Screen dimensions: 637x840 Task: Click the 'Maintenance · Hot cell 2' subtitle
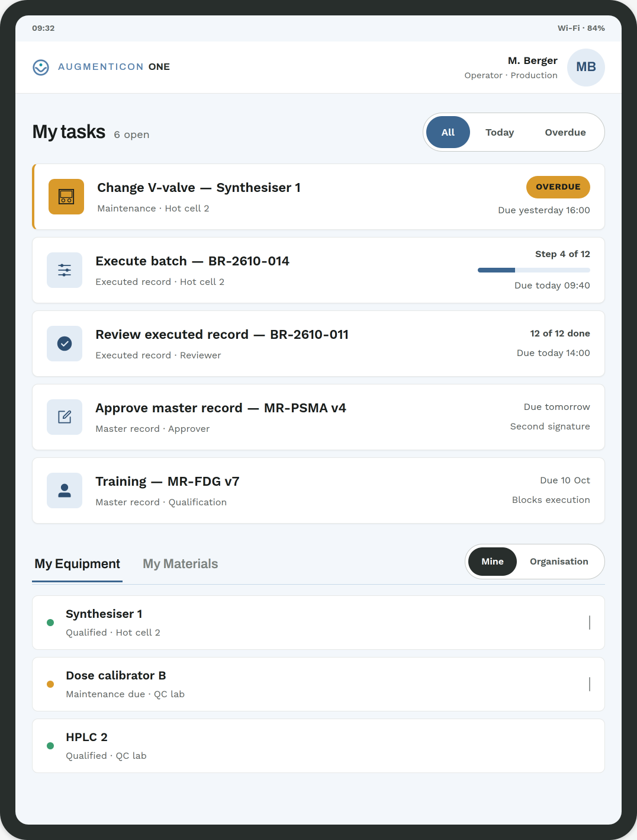(153, 209)
